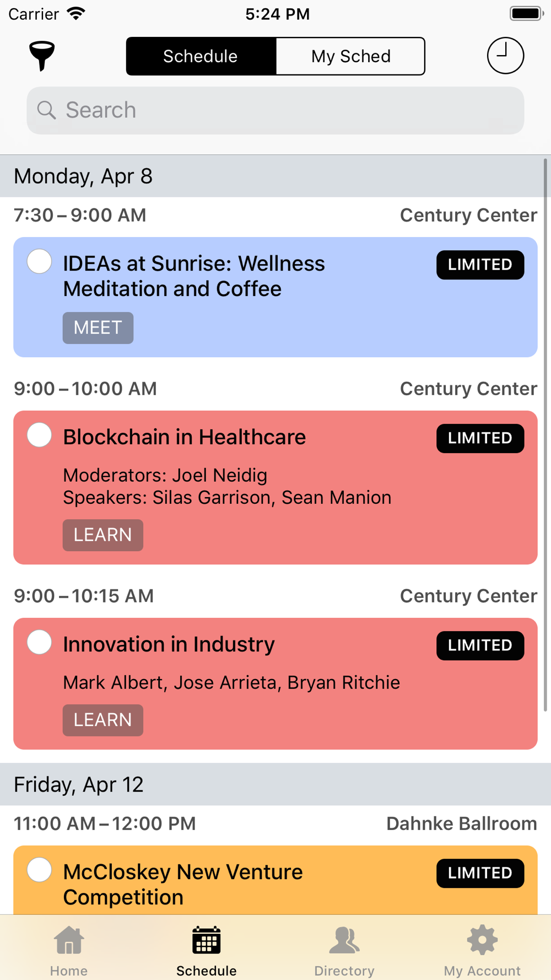Screen dimensions: 551x980
Task: Select the Schedule segment tab
Action: pos(201,56)
